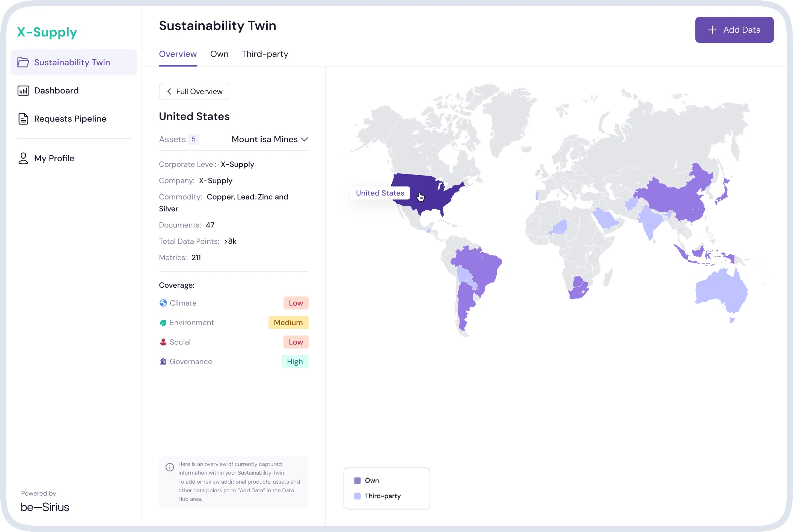
Task: Select Sustainability Twin in the sidebar
Action: point(74,62)
